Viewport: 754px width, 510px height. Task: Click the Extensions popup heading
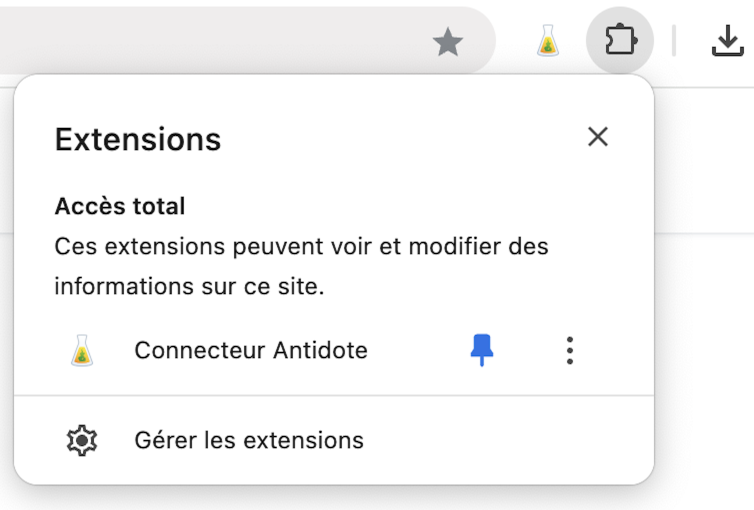(x=138, y=139)
